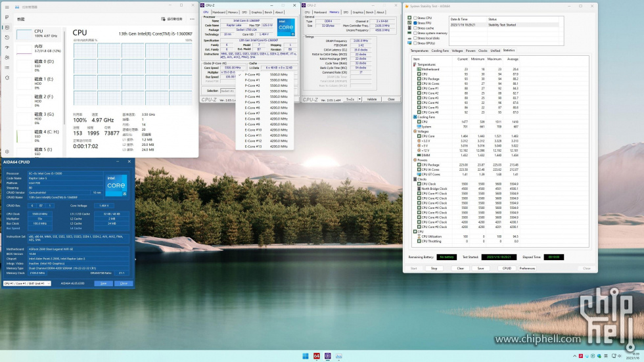The image size is (644, 362).
Task: Open Task Manager hamburger navigation menu
Action: [x=7, y=7]
